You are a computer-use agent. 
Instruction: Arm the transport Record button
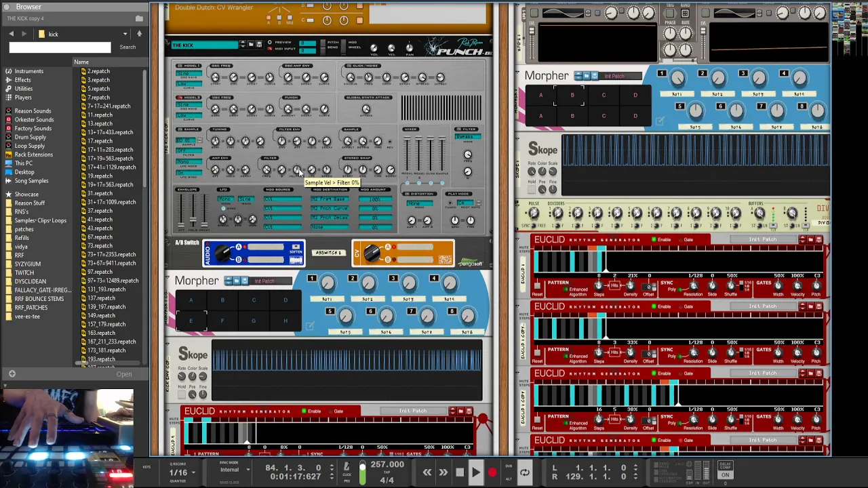pos(492,472)
